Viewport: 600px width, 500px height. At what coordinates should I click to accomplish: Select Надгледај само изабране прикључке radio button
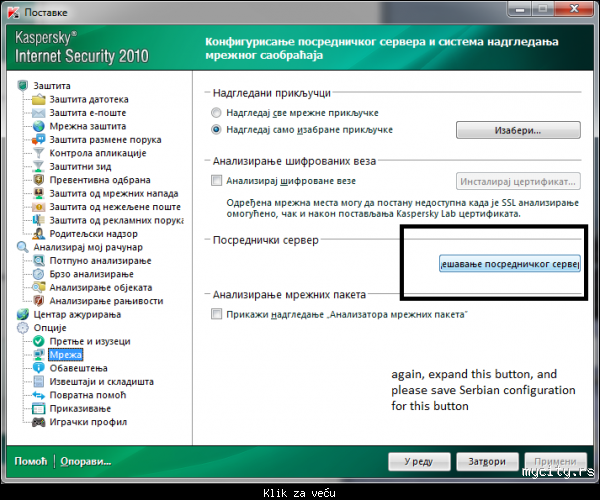[216, 130]
